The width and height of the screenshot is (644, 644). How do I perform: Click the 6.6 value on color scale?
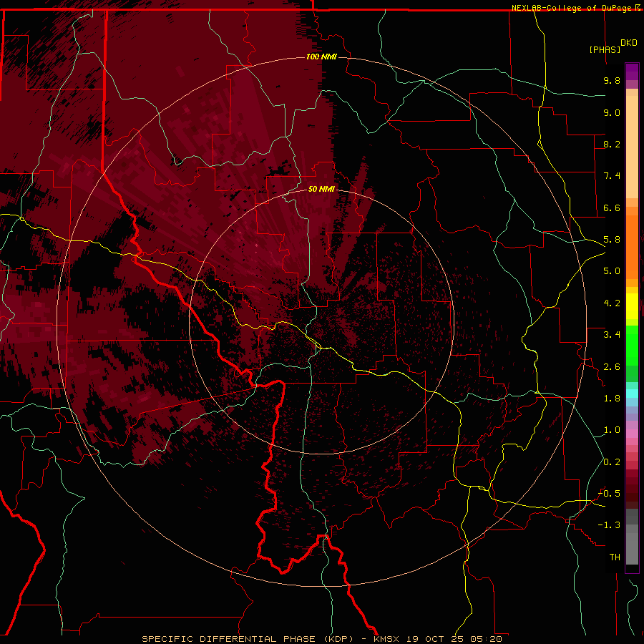tap(612, 208)
